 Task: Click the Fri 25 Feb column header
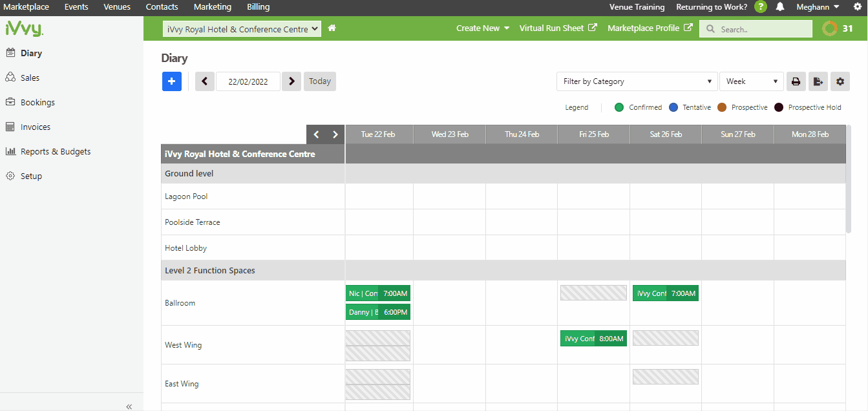pyautogui.click(x=594, y=134)
